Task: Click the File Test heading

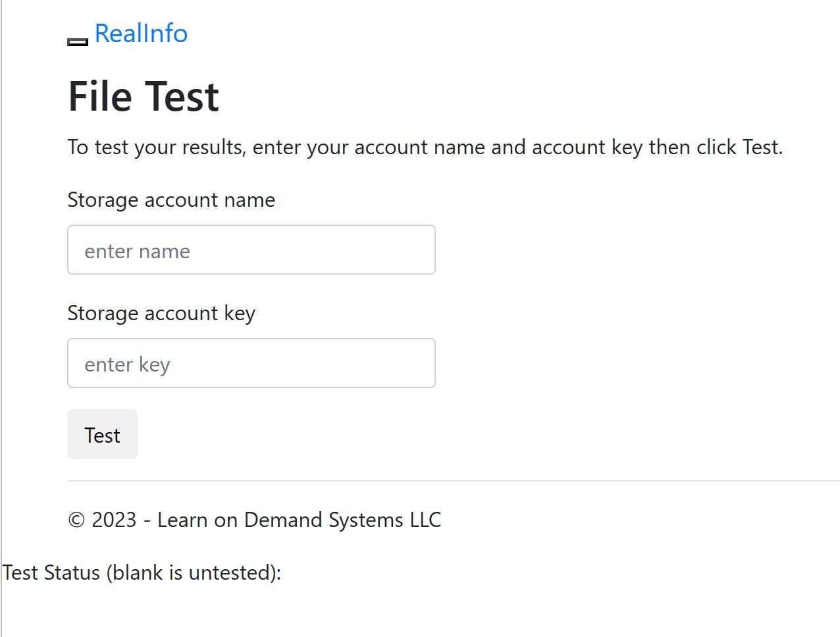Action: point(143,96)
